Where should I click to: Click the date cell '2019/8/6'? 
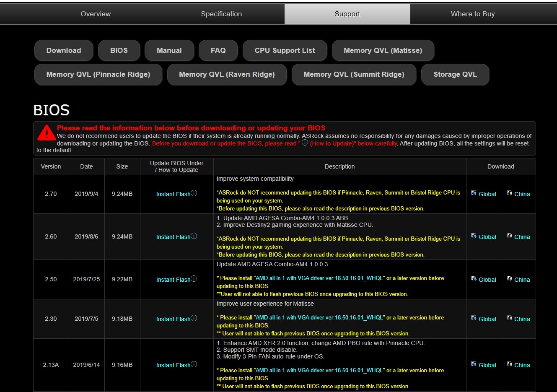tap(86, 236)
